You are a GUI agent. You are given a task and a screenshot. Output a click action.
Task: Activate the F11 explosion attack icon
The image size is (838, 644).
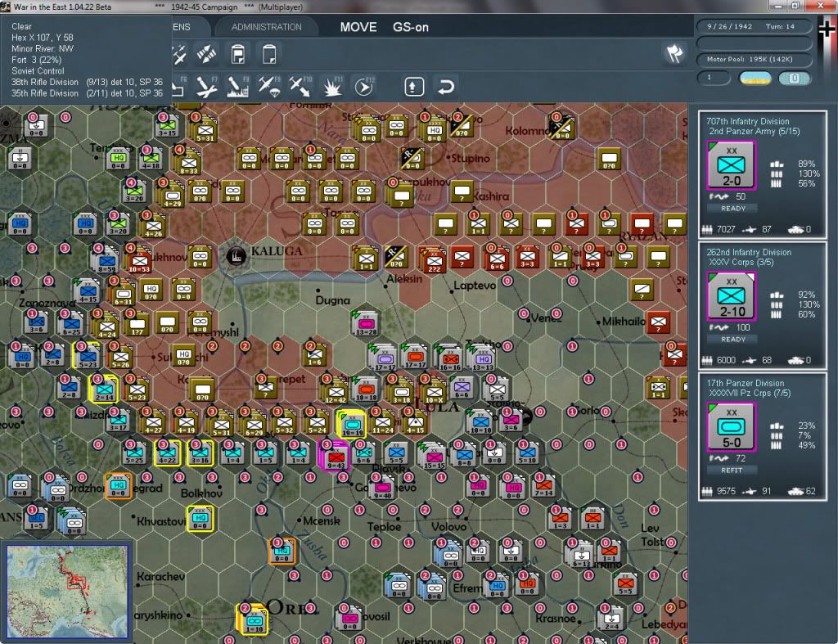pyautogui.click(x=332, y=87)
